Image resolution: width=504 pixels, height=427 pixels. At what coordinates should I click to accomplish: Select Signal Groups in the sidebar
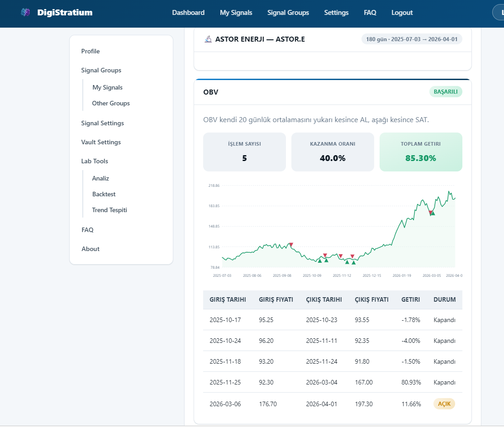(x=101, y=70)
